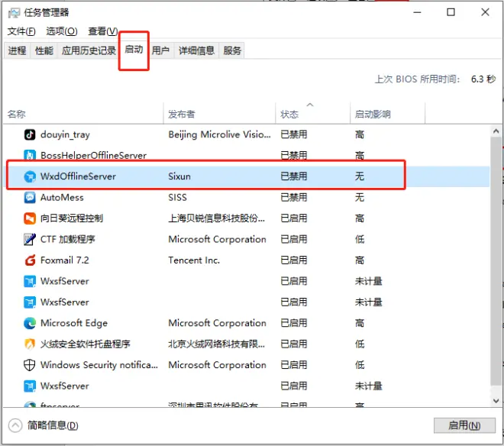The height and width of the screenshot is (446, 504).
Task: Switch to the 应用历史记录 tab
Action: point(89,50)
